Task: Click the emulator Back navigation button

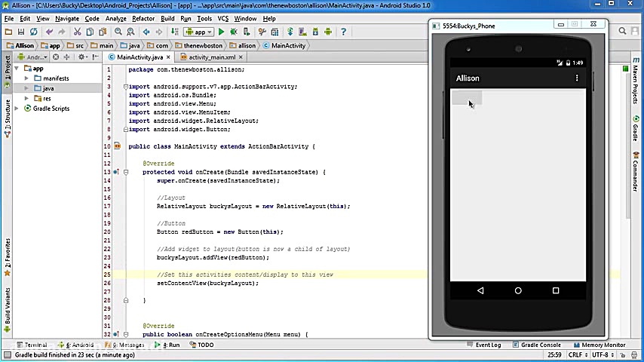Action: coord(480,290)
